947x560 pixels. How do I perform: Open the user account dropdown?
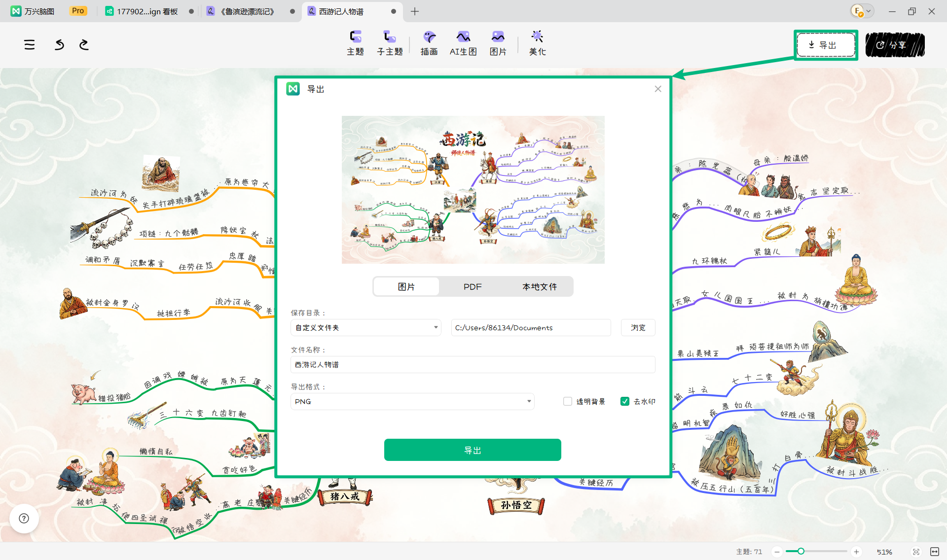pyautogui.click(x=862, y=11)
